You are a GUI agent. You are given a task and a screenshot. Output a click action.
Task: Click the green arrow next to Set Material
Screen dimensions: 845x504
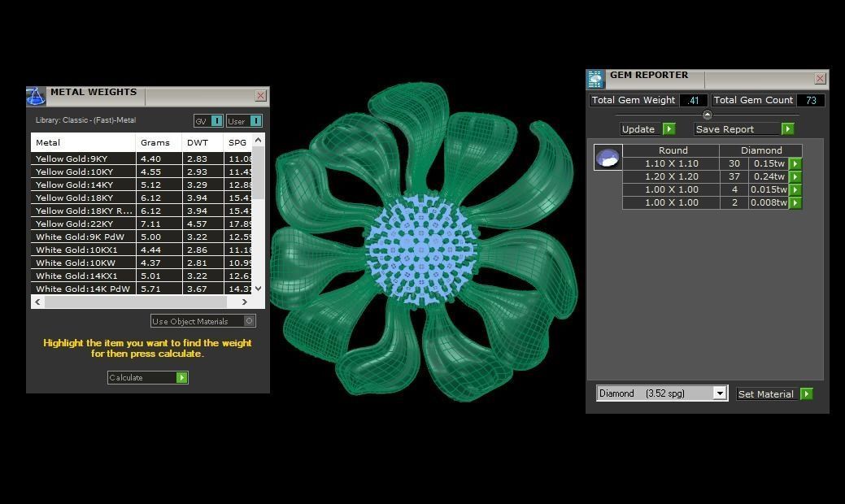tap(807, 394)
